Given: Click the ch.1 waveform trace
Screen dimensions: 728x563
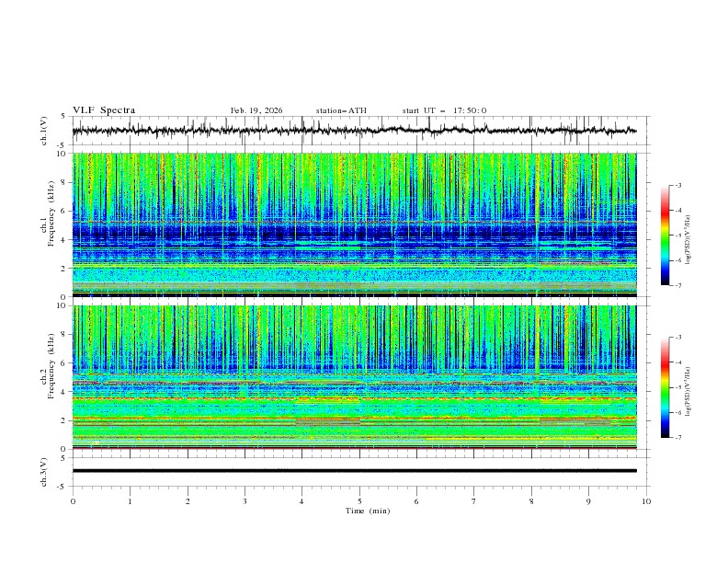Looking at the screenshot, I should (354, 131).
